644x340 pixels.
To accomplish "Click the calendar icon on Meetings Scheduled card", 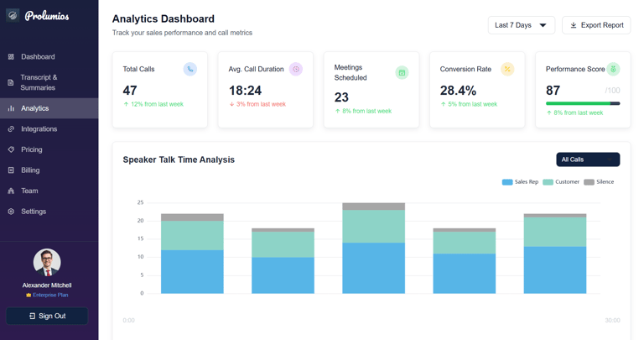I will [402, 73].
